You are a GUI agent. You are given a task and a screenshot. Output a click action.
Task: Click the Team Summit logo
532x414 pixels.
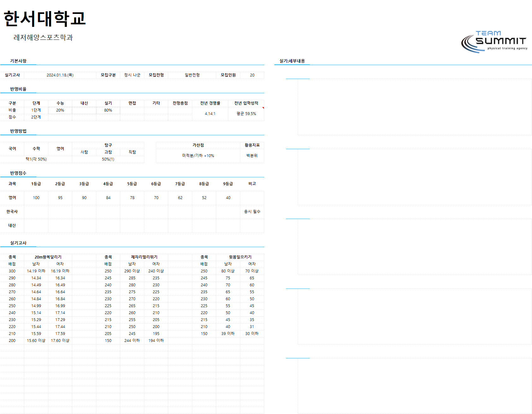click(x=494, y=42)
